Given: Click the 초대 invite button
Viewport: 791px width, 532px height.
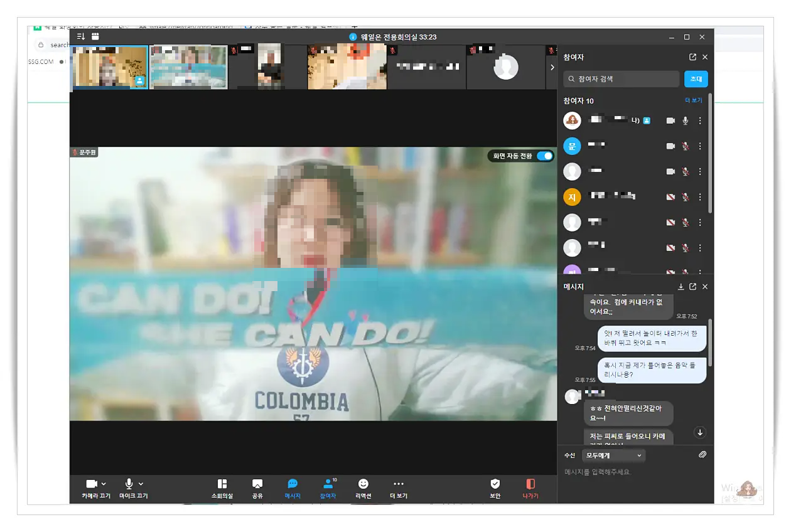Looking at the screenshot, I should tap(696, 79).
